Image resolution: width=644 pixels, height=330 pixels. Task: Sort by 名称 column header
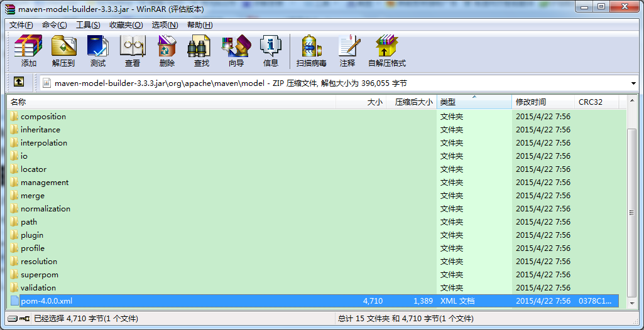coord(172,102)
